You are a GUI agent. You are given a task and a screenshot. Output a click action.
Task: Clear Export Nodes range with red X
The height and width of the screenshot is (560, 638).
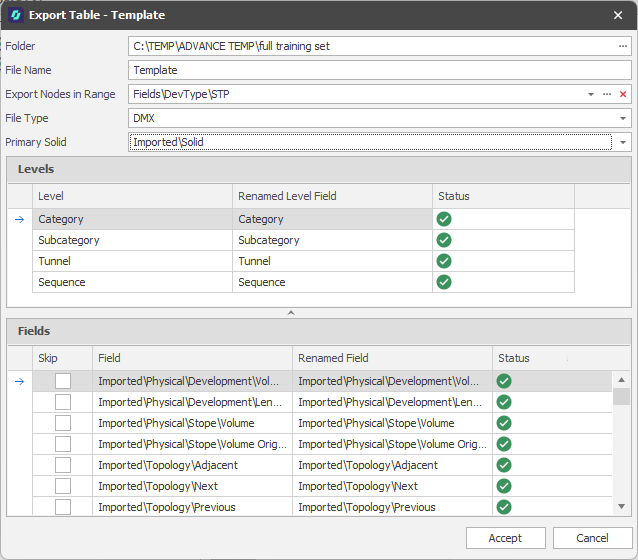click(x=623, y=94)
